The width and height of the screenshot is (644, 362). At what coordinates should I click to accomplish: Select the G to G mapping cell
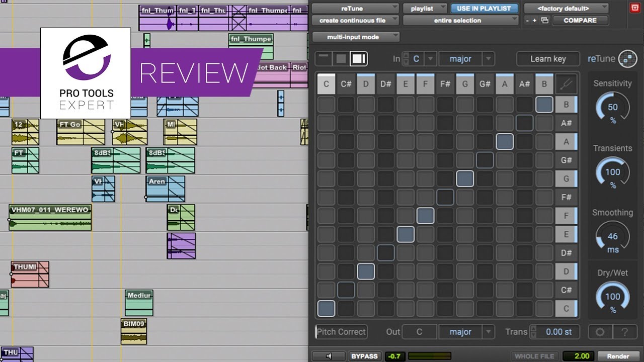coord(465,178)
